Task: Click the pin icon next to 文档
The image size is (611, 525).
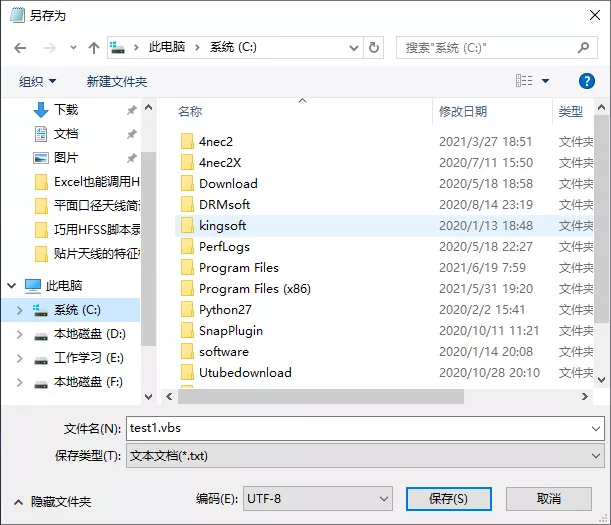Action: point(132,134)
